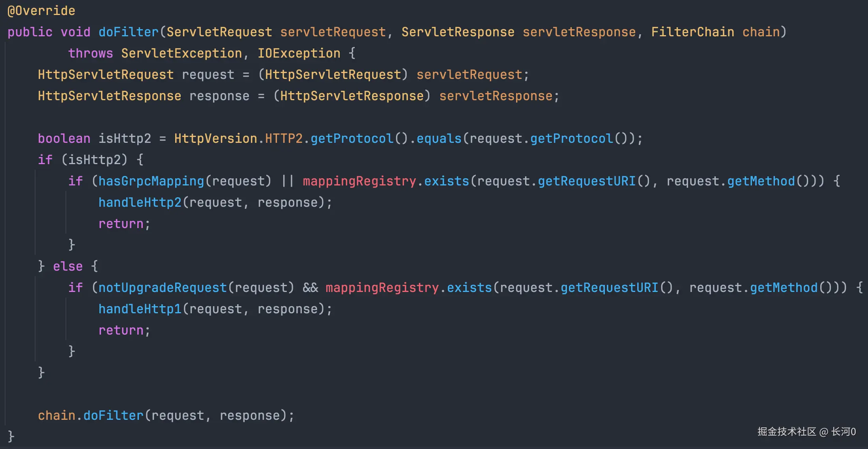
Task: Click the doFilter method name in signature
Action: [x=128, y=32]
